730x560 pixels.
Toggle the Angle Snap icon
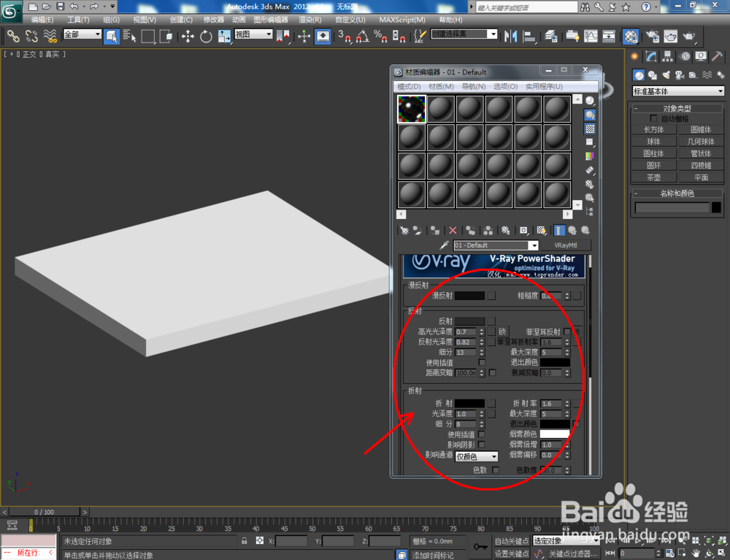tap(363, 37)
